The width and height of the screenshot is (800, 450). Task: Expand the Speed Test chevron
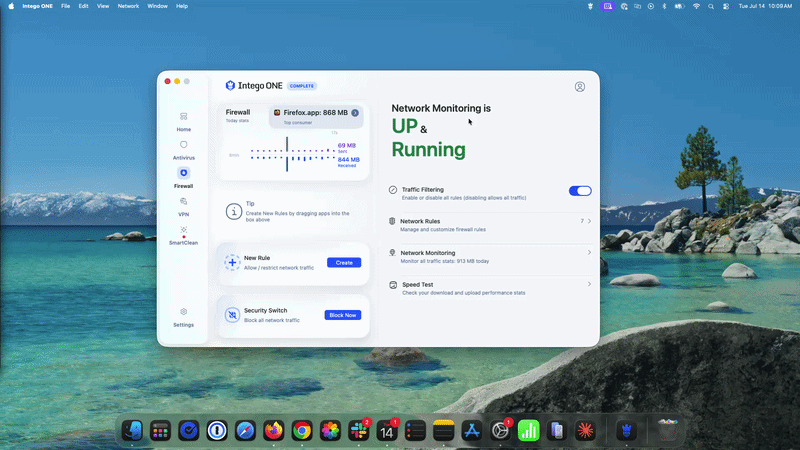tap(589, 284)
